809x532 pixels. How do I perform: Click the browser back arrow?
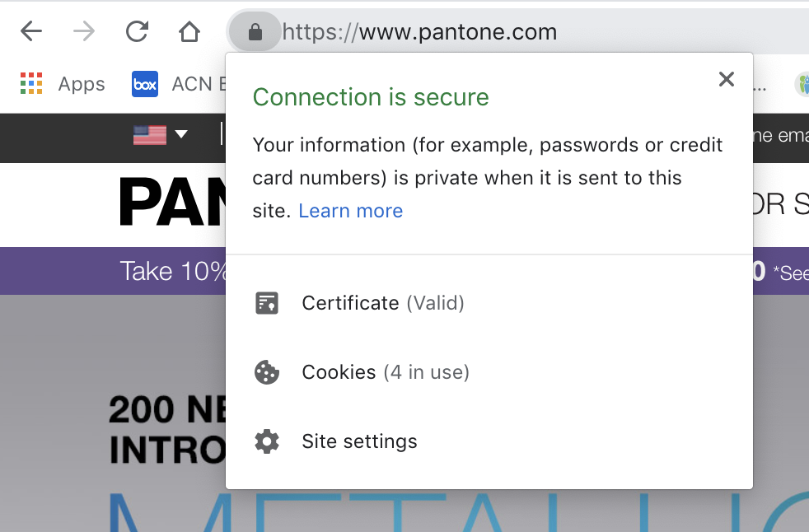pos(31,31)
